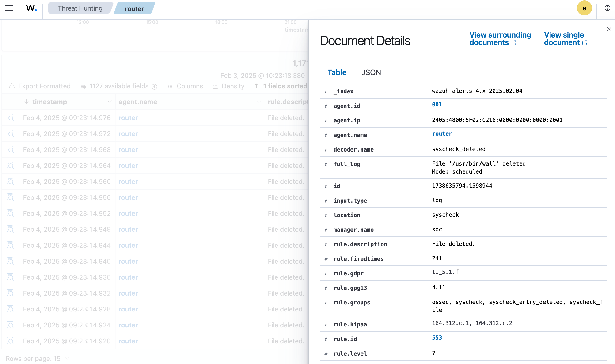Select the Table tab
Viewport: 615px width, 364px height.
point(337,73)
